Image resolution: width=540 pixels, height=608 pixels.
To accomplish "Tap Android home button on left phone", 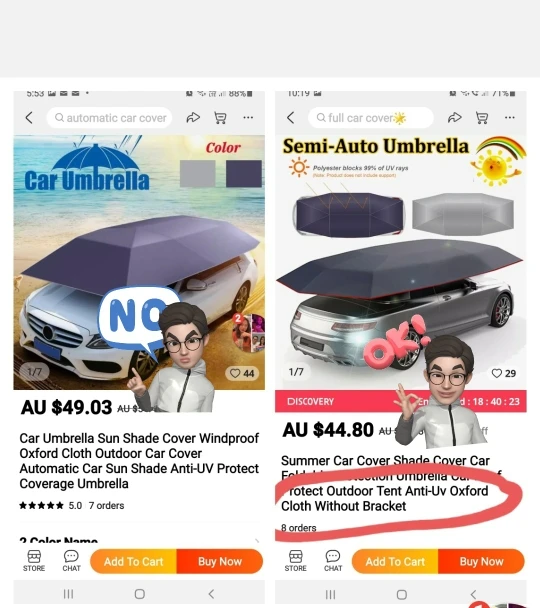I will click(140, 594).
